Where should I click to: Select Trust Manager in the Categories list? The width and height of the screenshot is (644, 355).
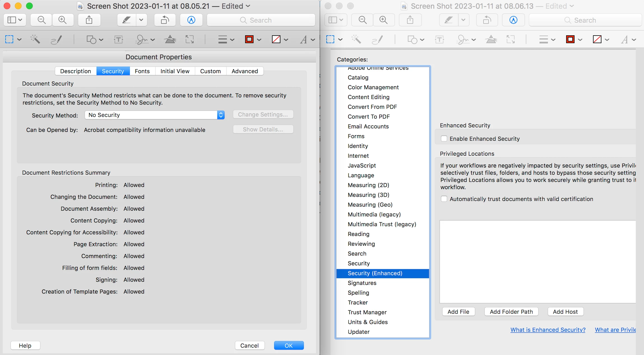[x=367, y=312]
